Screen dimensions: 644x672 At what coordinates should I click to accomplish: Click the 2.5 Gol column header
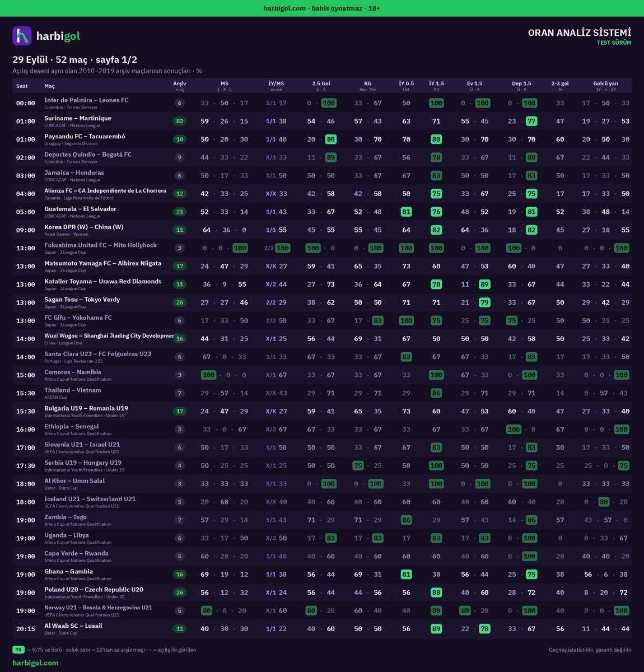[x=321, y=86]
